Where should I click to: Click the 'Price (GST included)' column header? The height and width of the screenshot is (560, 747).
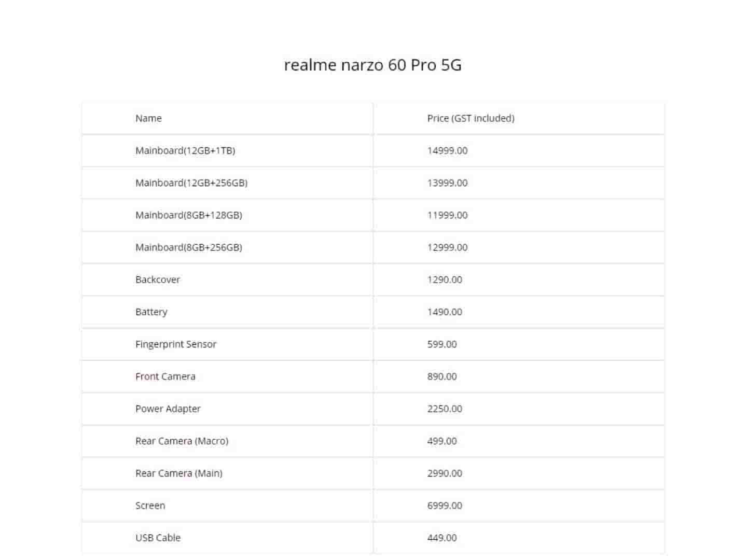pos(471,118)
